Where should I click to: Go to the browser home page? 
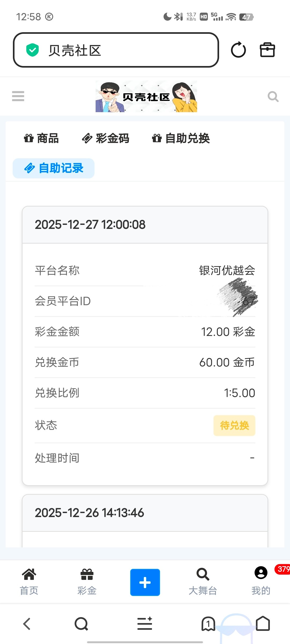pyautogui.click(x=263, y=624)
